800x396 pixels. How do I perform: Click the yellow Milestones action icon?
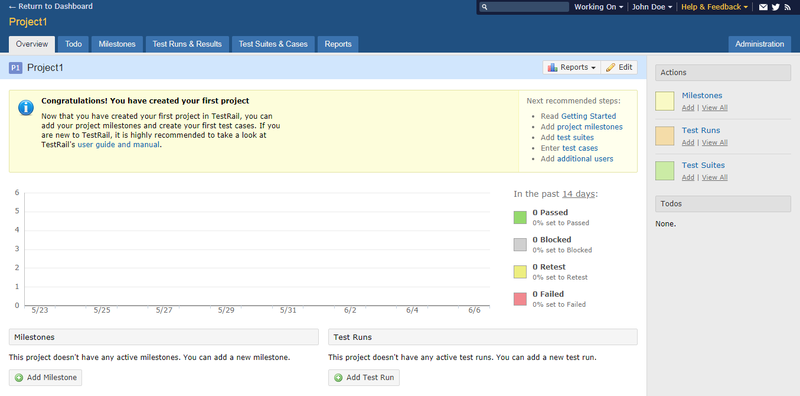[665, 101]
